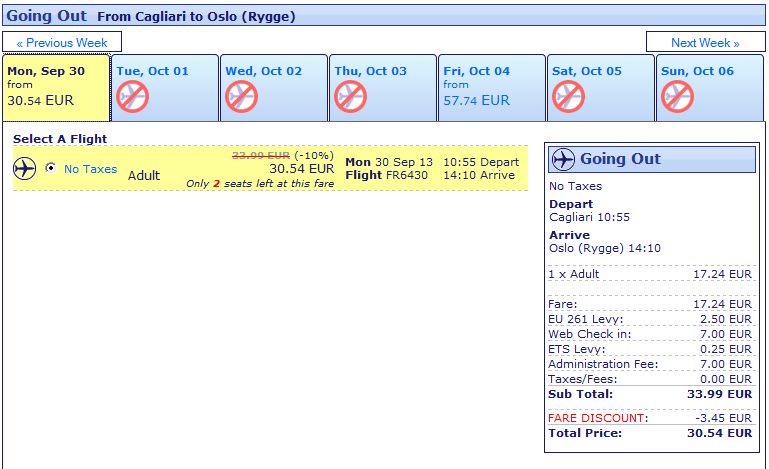Go to Previous Week
Screen dimensions: 769x469
click(62, 43)
